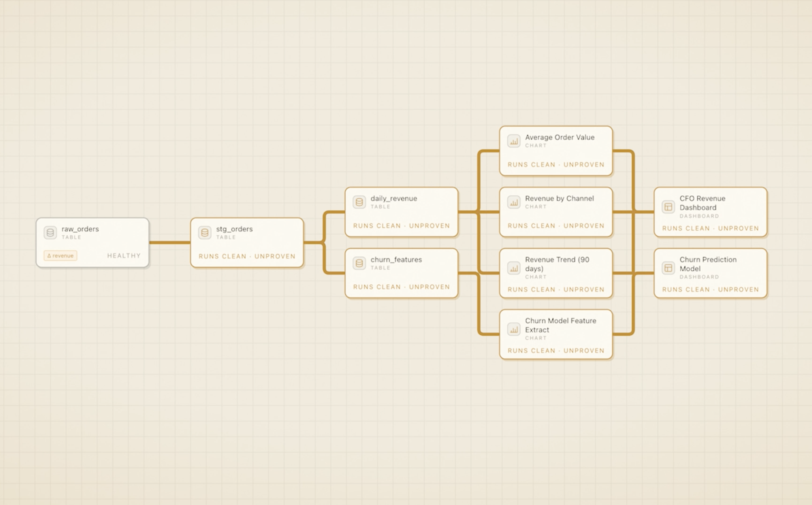Click the HEALTHY status on raw_orders

click(124, 256)
